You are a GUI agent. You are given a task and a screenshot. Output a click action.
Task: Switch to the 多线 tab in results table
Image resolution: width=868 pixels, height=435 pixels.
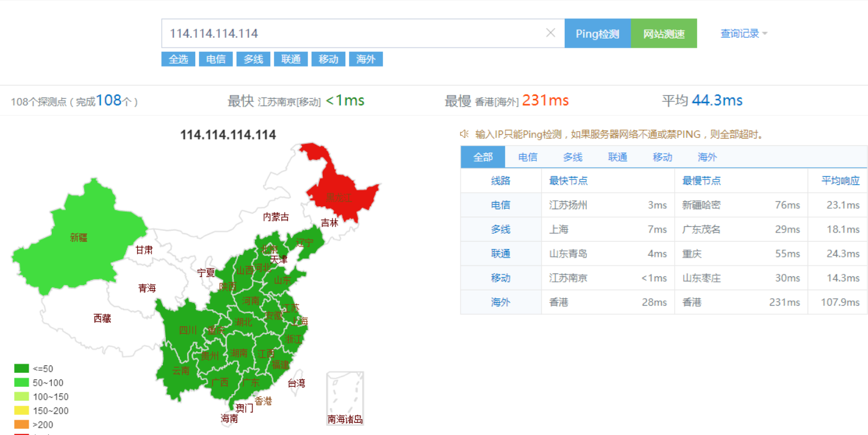pyautogui.click(x=573, y=157)
